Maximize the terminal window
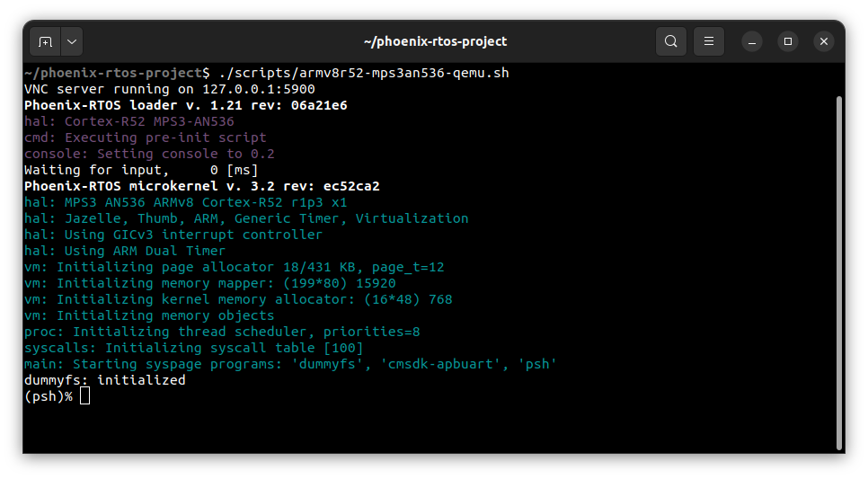 (788, 41)
